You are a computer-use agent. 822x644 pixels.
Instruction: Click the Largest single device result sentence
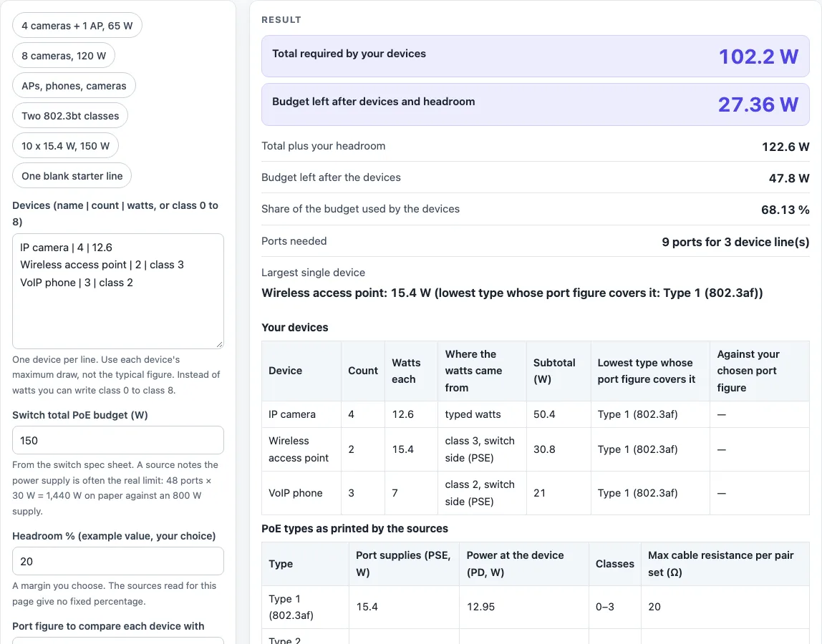[x=512, y=293]
